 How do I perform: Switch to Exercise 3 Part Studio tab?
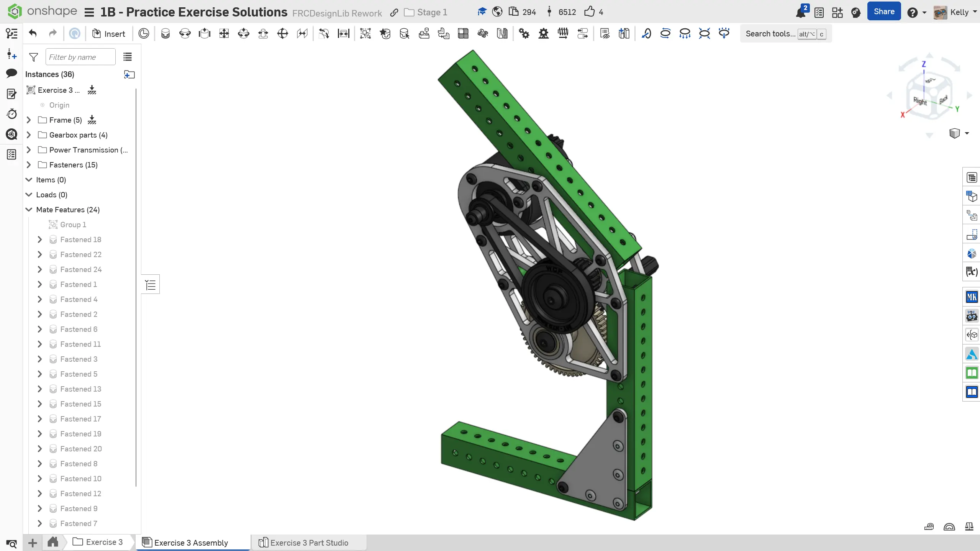(x=309, y=543)
